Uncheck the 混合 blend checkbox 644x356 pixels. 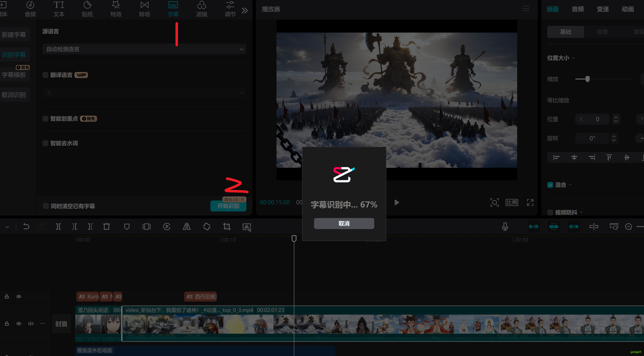click(550, 185)
